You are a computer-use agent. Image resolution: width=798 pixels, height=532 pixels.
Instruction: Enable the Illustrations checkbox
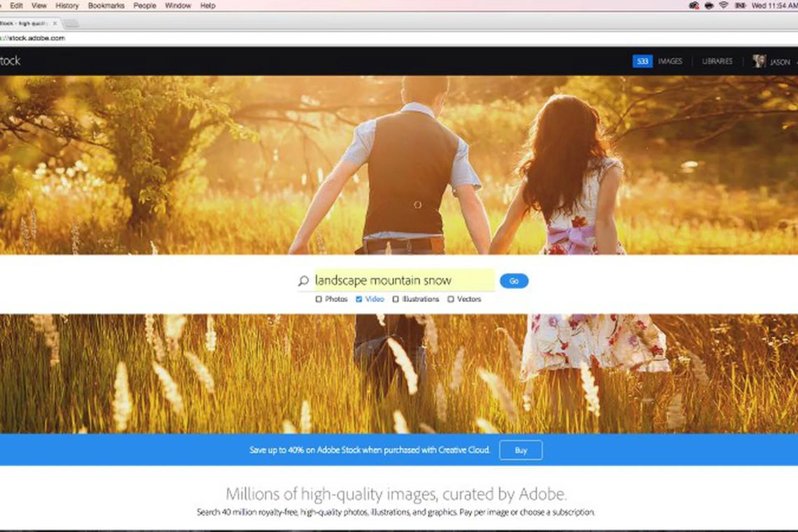coord(396,299)
